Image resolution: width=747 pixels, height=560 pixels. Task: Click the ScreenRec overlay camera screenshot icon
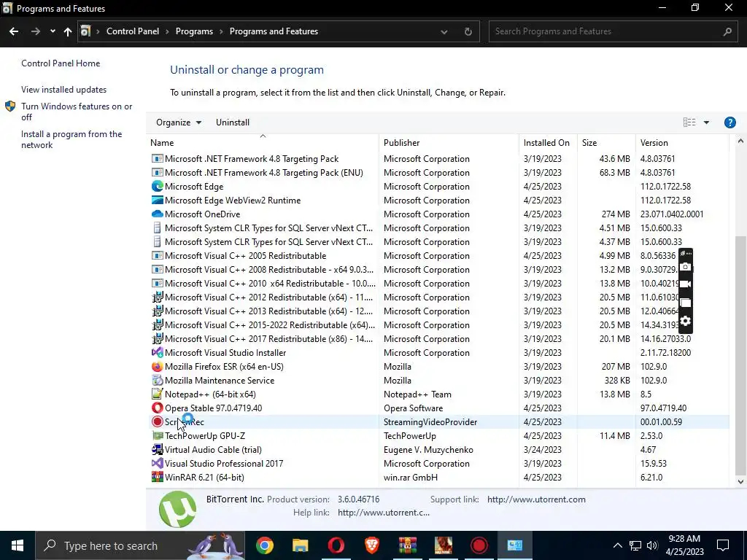click(x=685, y=267)
